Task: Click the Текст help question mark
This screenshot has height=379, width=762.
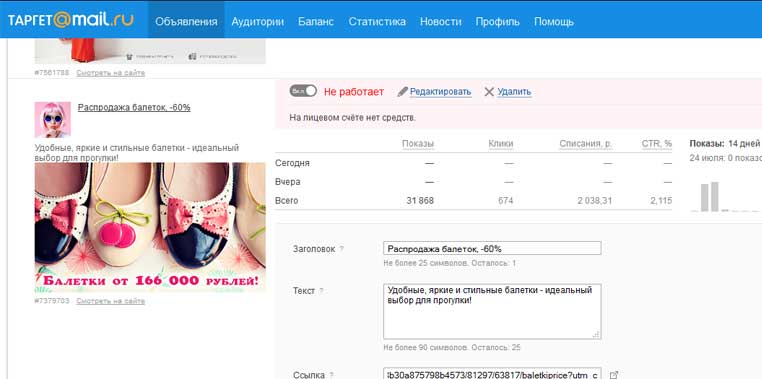Action: 321,291
